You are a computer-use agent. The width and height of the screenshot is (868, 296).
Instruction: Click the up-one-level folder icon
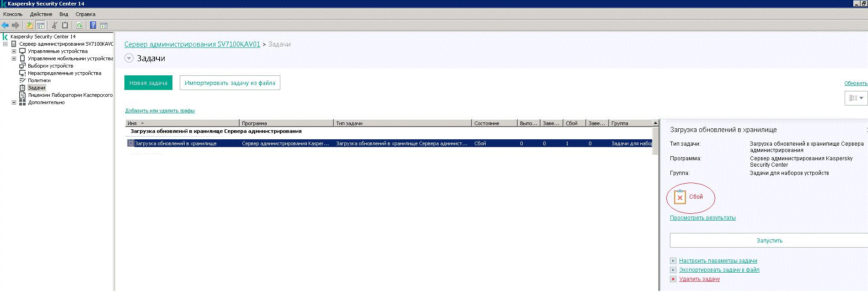pyautogui.click(x=30, y=26)
